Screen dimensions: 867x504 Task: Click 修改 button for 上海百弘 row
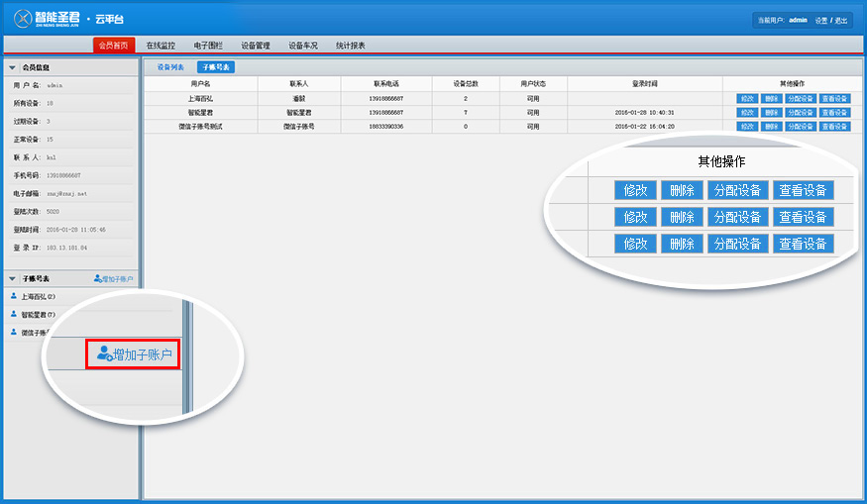[747, 99]
